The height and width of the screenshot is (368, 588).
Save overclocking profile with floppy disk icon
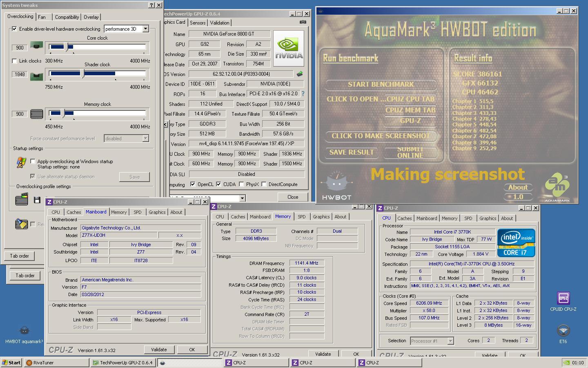click(x=37, y=200)
